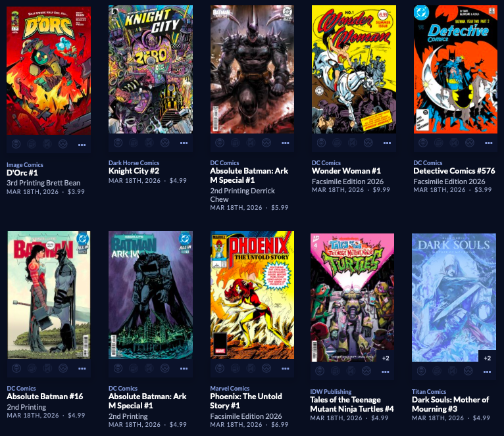Go to the Titan Comics publisher page

pyautogui.click(x=429, y=392)
